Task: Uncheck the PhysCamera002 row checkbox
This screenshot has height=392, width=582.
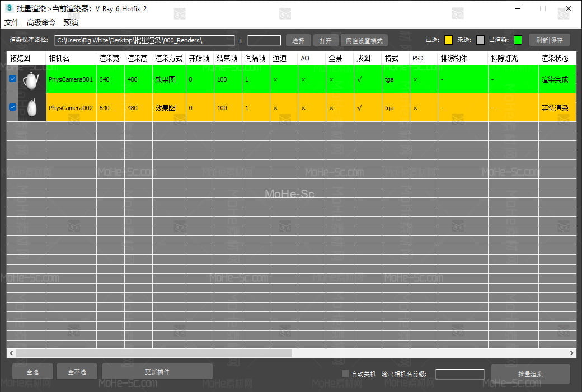Action: [12, 107]
